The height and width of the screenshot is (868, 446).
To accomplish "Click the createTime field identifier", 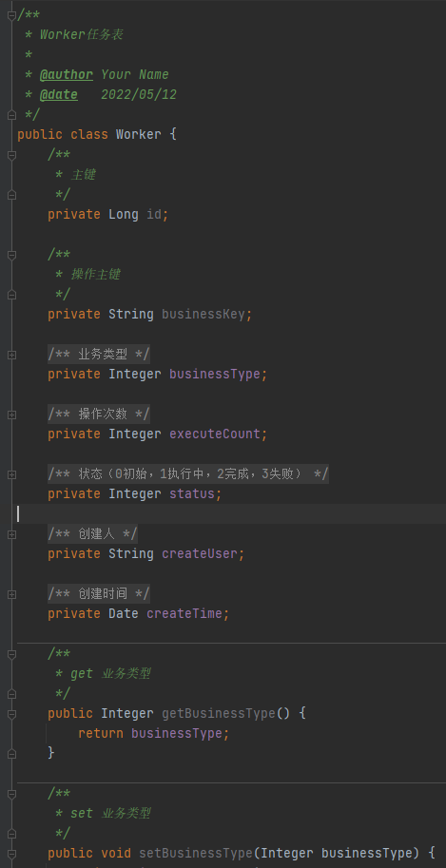I will pos(184,613).
